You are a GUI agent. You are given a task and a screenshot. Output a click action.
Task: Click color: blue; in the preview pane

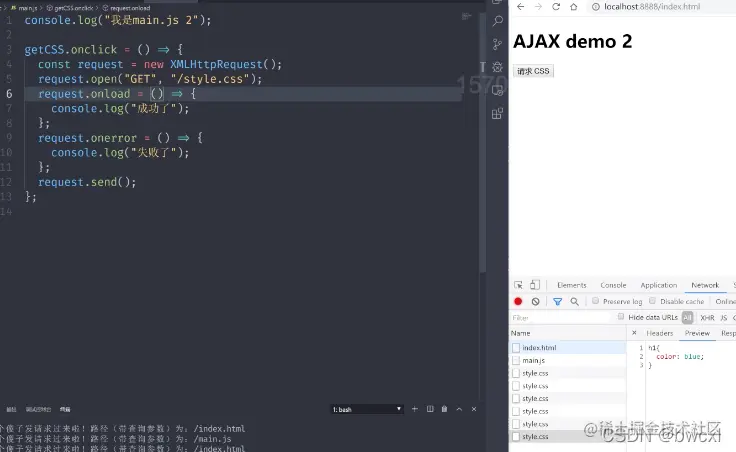[680, 357]
